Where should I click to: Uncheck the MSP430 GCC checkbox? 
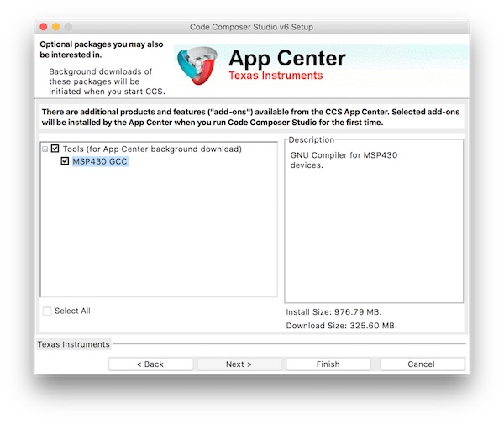click(x=65, y=161)
